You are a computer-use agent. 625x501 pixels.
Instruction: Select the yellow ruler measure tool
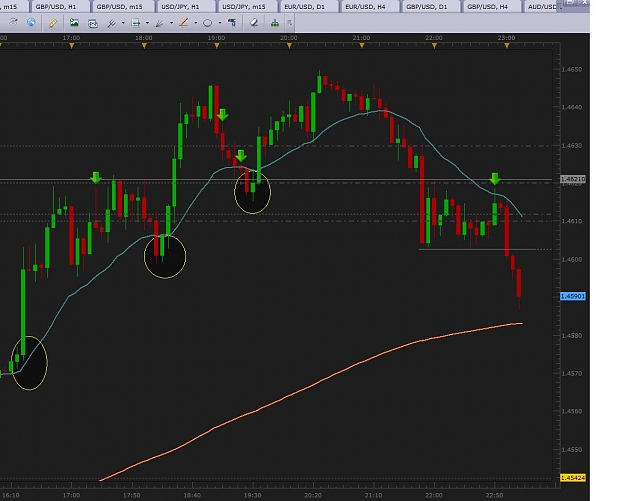click(x=53, y=23)
